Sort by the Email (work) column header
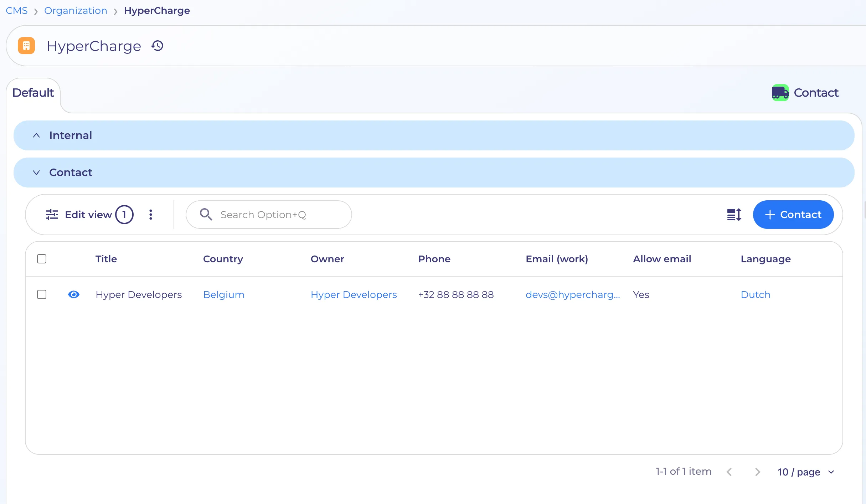This screenshot has width=866, height=504. (557, 259)
